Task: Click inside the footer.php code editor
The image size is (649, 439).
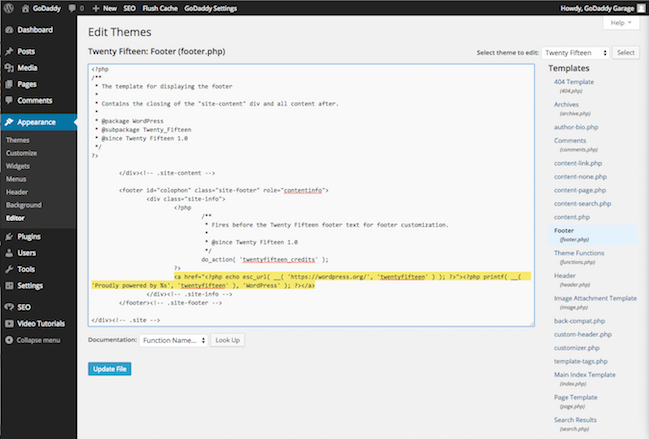Action: tap(311, 195)
